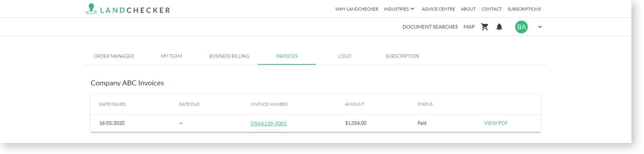Image resolution: width=644 pixels, height=154 pixels.
Task: Switch to the Business Billing tab
Action: (229, 56)
